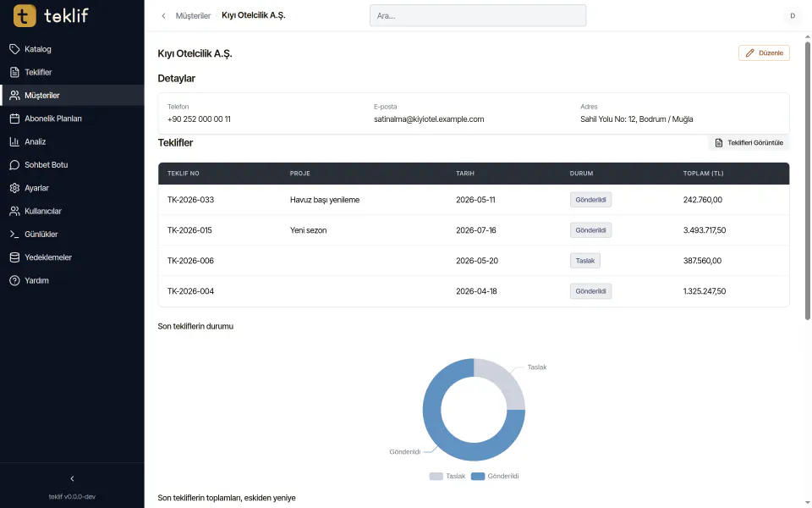
Task: Click the Günlükler terminal icon
Action: [x=14, y=235]
